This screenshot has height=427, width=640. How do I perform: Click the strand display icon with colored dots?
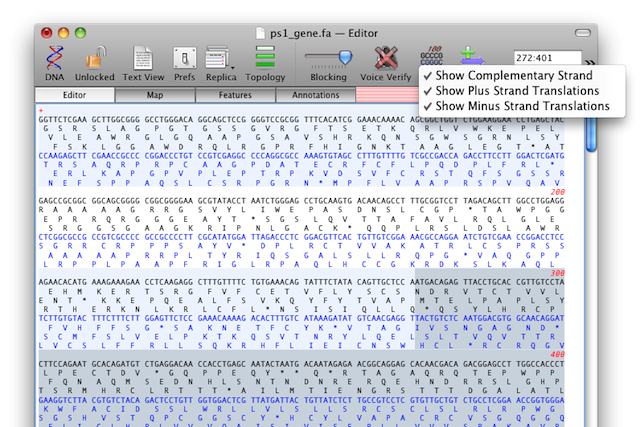pyautogui.click(x=435, y=55)
